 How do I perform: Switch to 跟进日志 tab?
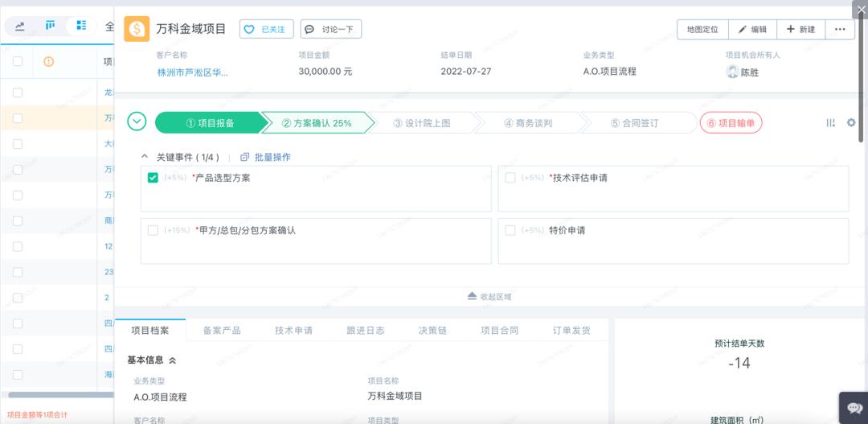(x=366, y=331)
